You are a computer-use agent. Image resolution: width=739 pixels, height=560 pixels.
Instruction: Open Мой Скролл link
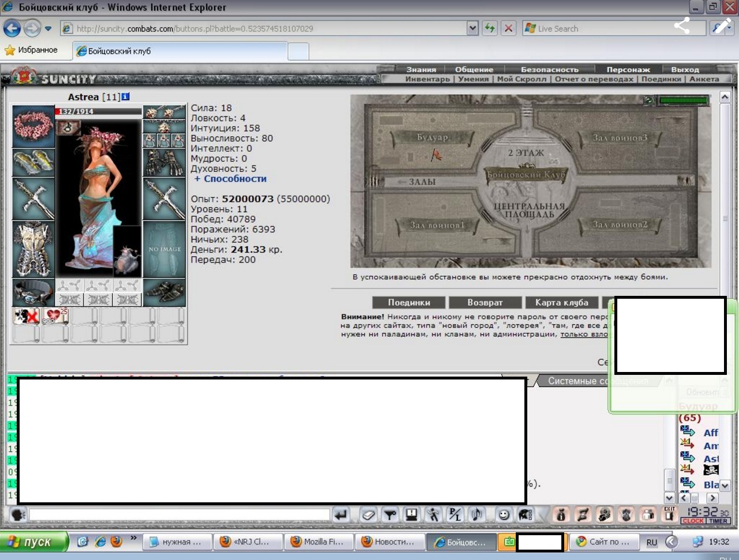click(522, 79)
